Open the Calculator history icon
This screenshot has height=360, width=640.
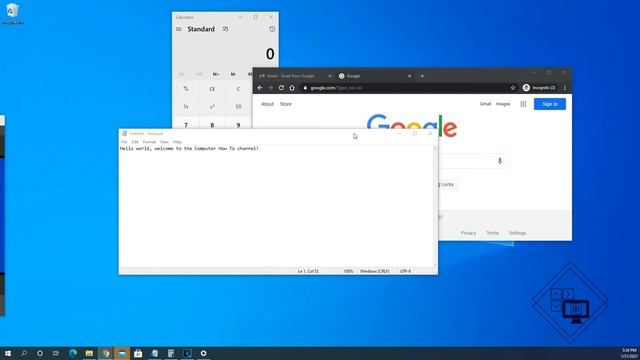[272, 29]
